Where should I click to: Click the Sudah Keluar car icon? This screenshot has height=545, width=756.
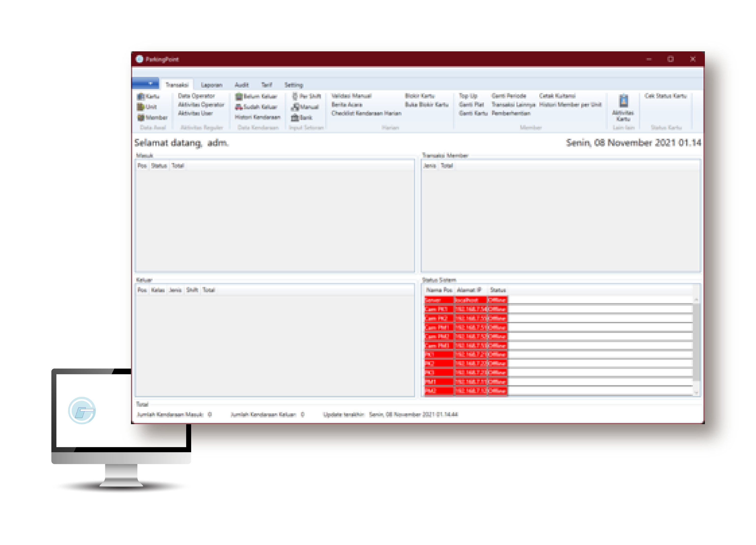tap(239, 107)
